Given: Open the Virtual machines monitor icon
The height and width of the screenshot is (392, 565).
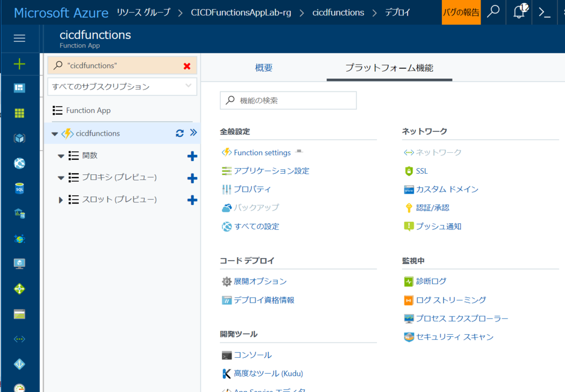Looking at the screenshot, I should [19, 264].
